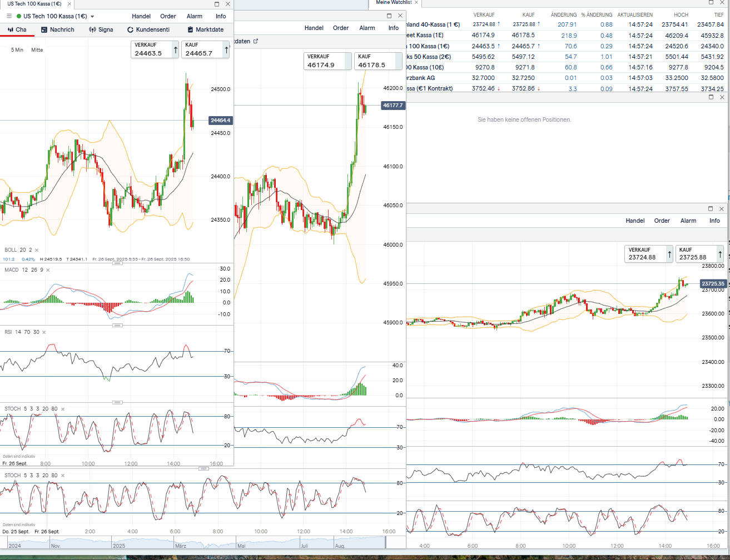Remove the MACD 12 26 9 indicator
Screen dimensions: 730x560
pos(48,270)
